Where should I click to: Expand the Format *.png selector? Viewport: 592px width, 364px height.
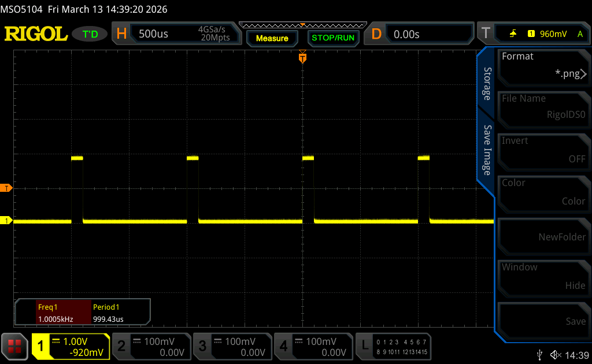[543, 65]
